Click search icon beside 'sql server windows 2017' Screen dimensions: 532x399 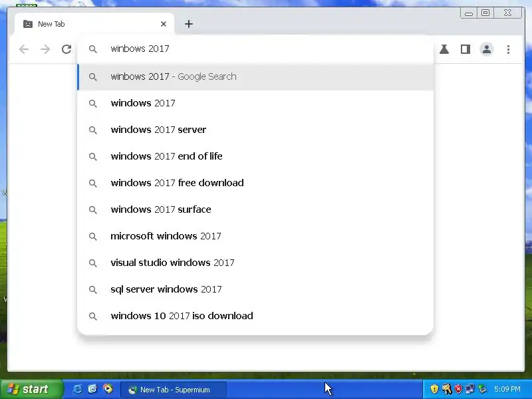coord(92,289)
